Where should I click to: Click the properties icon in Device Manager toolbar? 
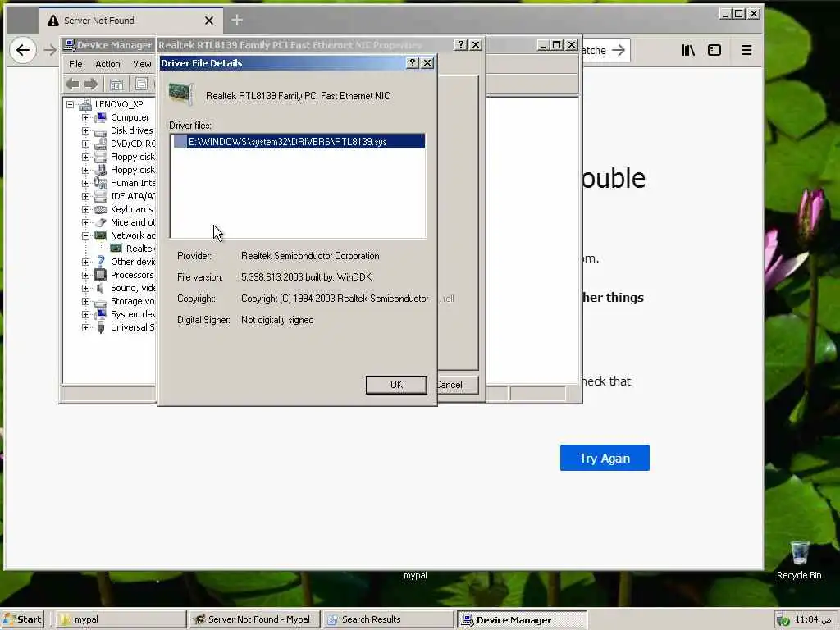click(141, 84)
